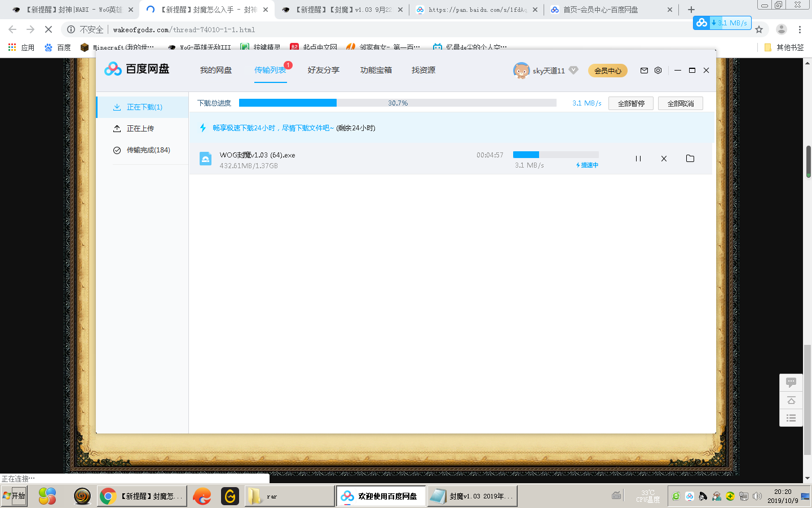Click the 会员中心 button
812x508 pixels.
coord(608,71)
